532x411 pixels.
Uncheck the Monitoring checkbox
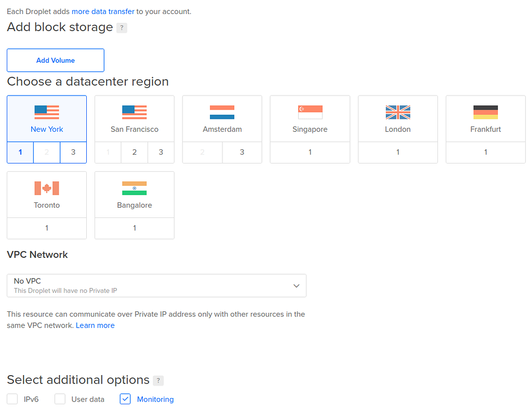[125, 399]
